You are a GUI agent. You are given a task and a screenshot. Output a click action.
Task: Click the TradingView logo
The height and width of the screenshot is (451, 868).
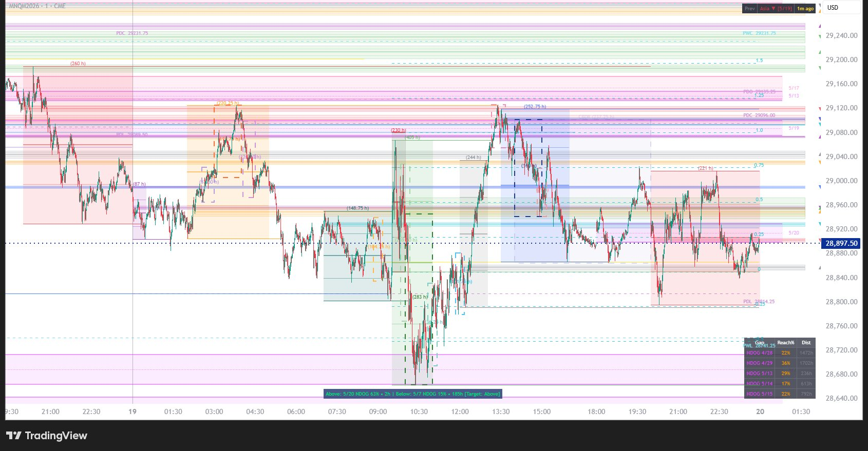tap(47, 436)
